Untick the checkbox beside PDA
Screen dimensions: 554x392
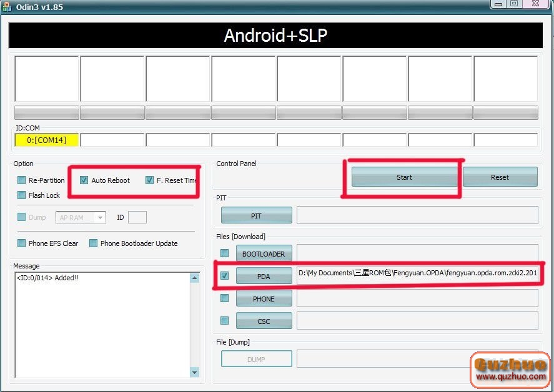[224, 275]
